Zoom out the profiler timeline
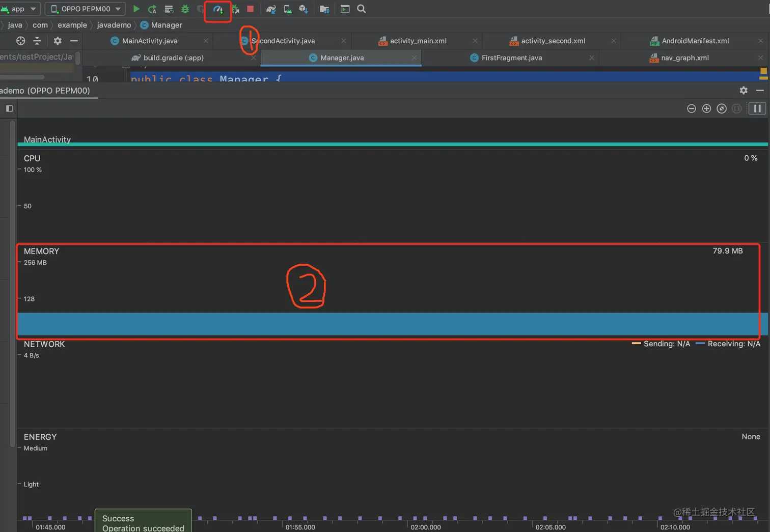 pos(692,108)
